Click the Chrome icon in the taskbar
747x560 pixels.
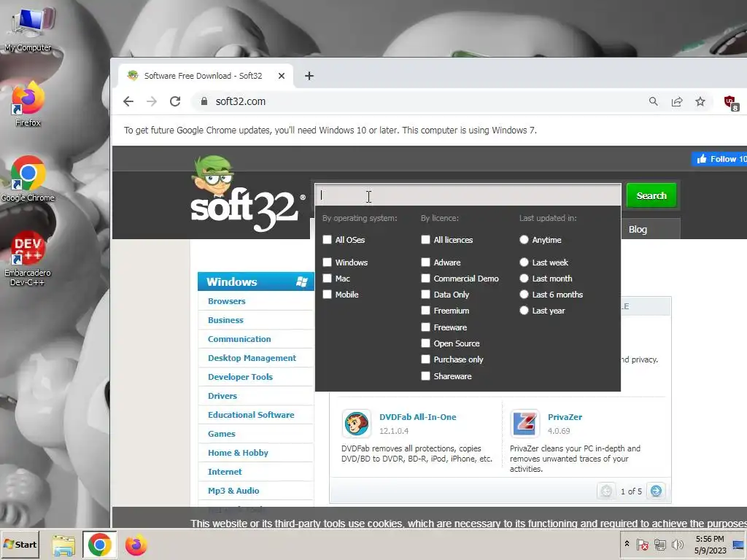click(x=99, y=545)
